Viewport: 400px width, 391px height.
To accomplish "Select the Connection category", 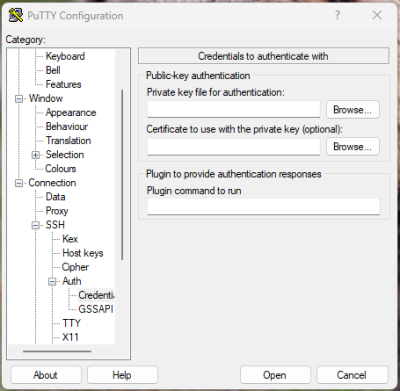I will pyautogui.click(x=52, y=183).
